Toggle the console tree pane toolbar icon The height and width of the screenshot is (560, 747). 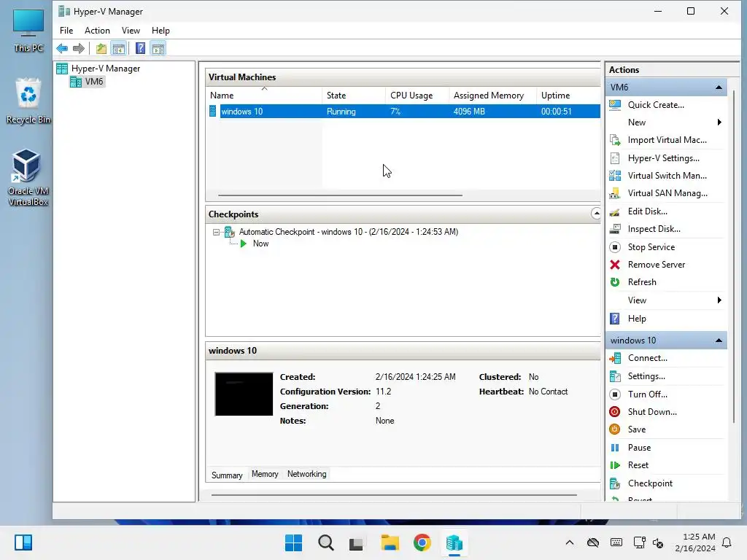[119, 48]
